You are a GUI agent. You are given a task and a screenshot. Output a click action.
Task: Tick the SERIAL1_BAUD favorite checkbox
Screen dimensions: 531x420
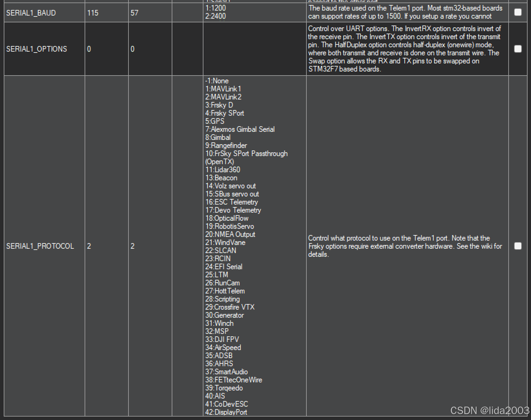[x=518, y=12]
